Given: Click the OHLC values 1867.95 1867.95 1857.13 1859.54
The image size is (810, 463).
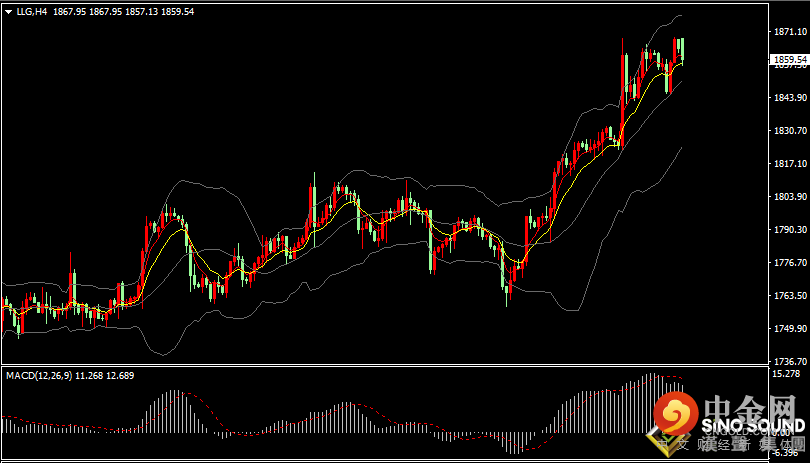Looking at the screenshot, I should [123, 11].
